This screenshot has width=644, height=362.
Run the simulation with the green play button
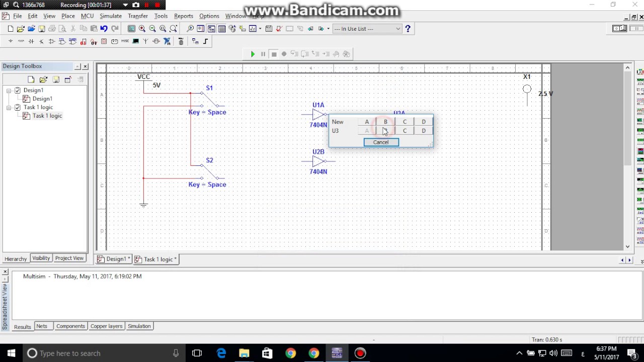tap(253, 54)
